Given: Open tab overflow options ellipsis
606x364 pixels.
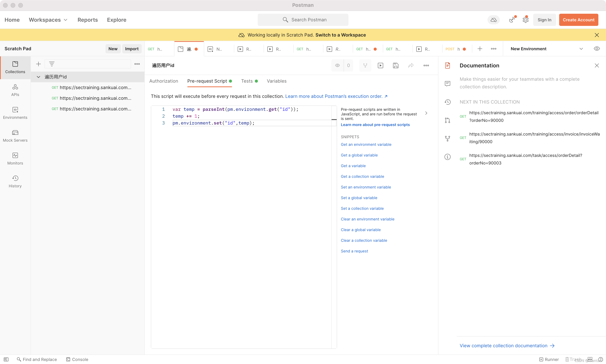Looking at the screenshot, I should coord(494,49).
